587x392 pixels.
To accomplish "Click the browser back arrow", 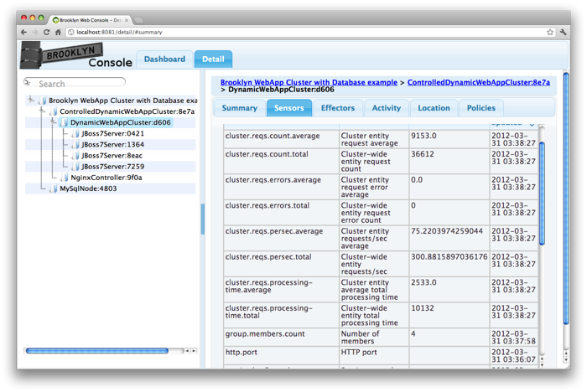I will point(23,32).
